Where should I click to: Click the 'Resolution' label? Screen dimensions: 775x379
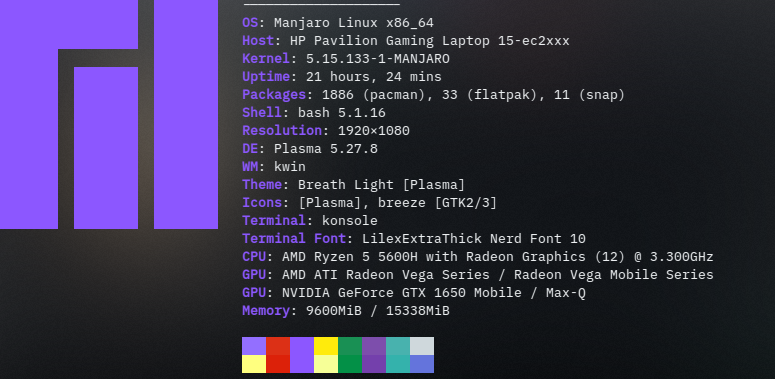click(x=282, y=130)
